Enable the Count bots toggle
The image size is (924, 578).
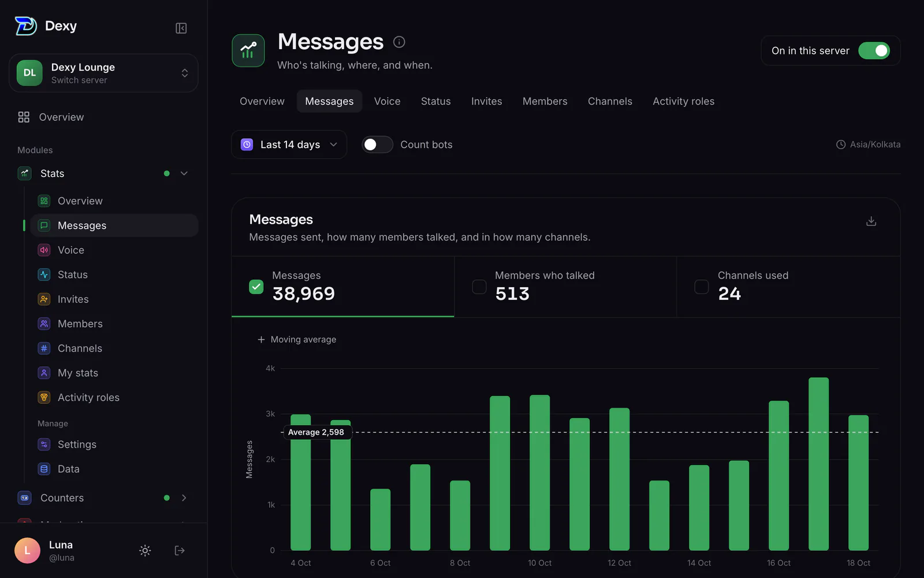[x=377, y=144]
